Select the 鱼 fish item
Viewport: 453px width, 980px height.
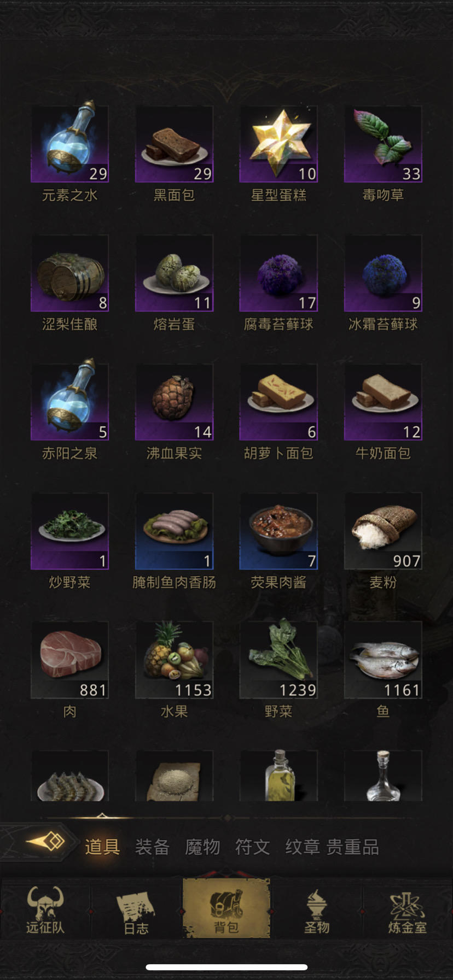[383, 660]
